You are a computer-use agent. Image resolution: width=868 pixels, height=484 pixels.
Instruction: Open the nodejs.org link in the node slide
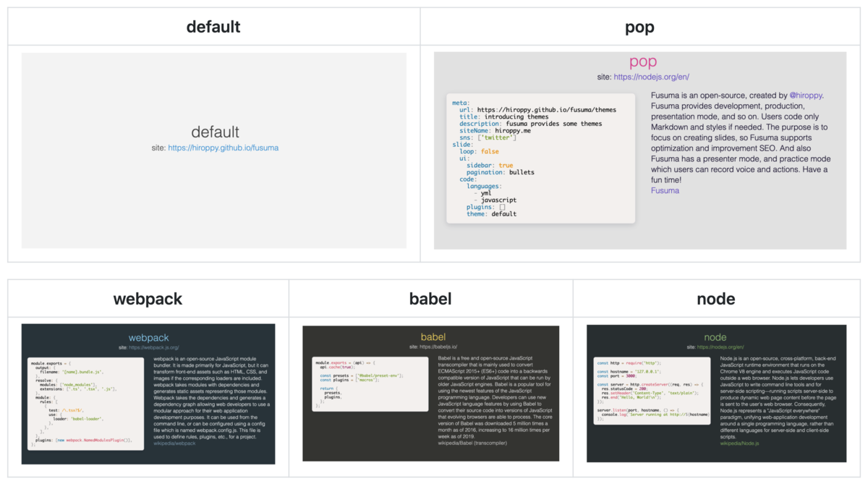click(721, 347)
